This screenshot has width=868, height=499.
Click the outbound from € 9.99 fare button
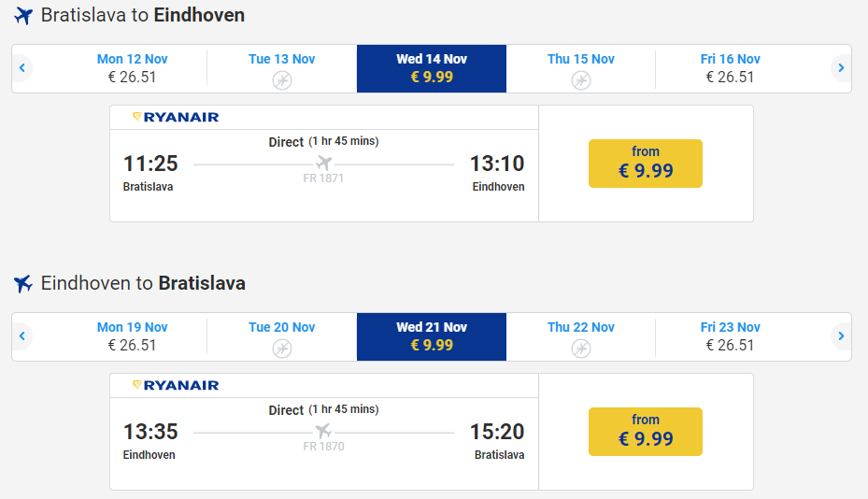pos(646,164)
